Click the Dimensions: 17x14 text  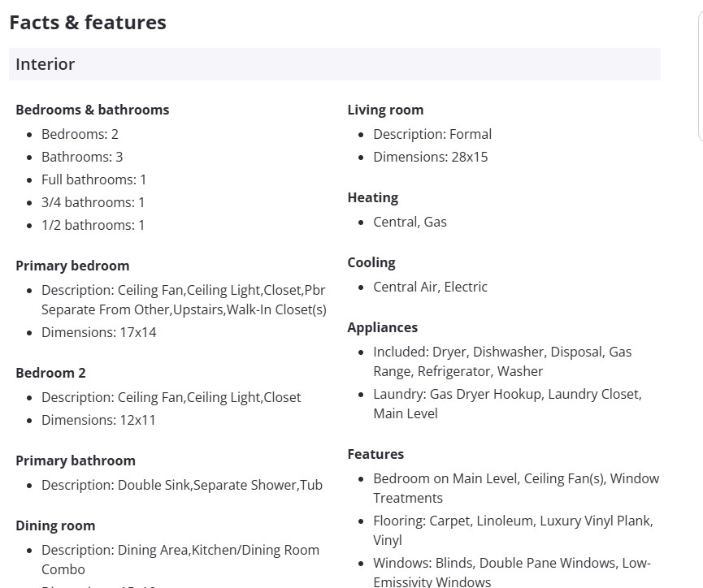click(x=98, y=332)
